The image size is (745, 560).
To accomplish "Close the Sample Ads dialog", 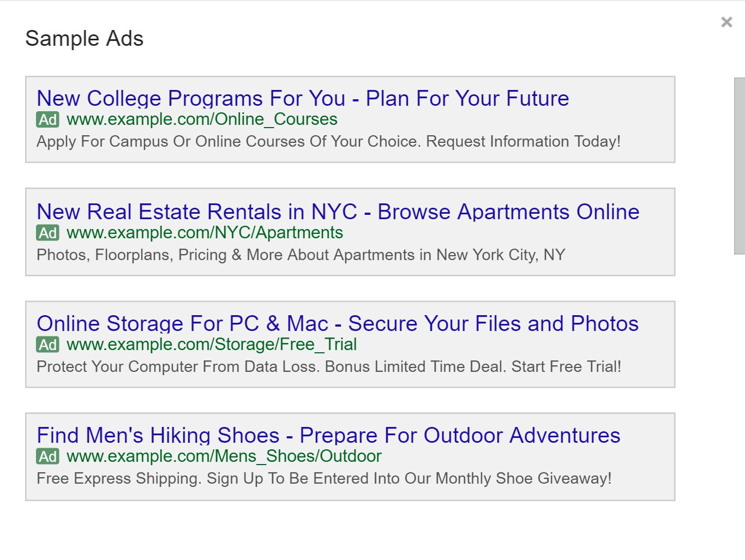I will pyautogui.click(x=726, y=22).
